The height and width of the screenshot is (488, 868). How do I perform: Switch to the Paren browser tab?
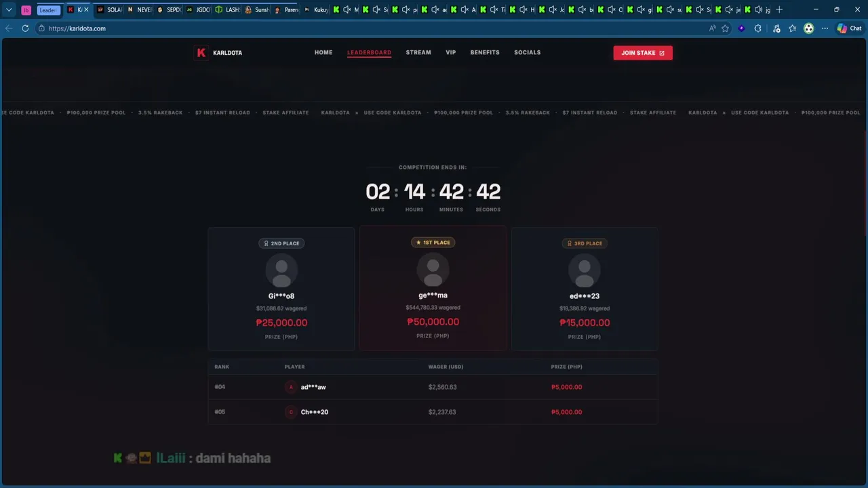point(285,9)
